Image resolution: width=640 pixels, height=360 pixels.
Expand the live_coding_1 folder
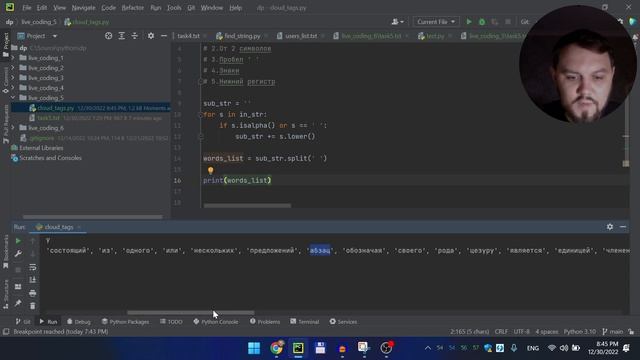click(13, 58)
